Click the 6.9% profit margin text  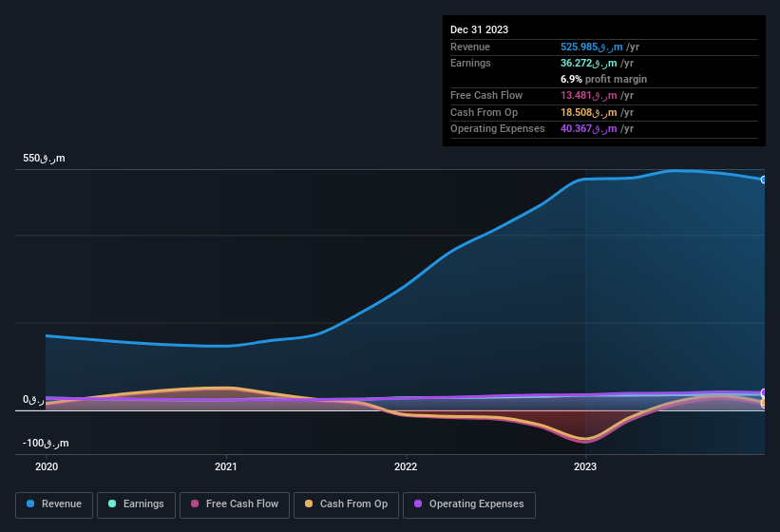pyautogui.click(x=603, y=79)
